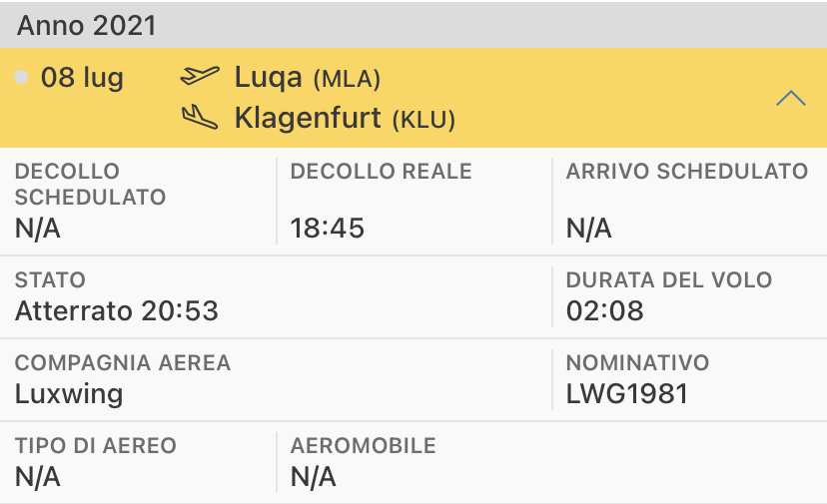This screenshot has width=827, height=504.
Task: Click the Arrivo Schedulato N/A value
Action: tap(589, 229)
